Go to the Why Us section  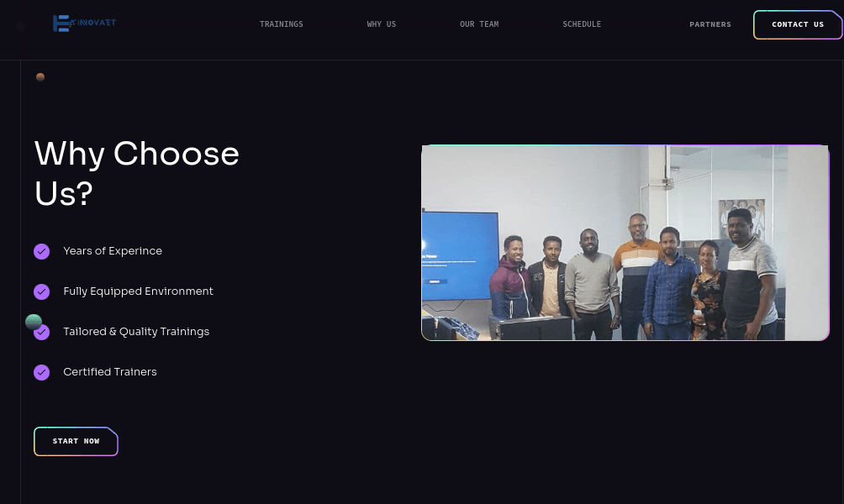381,24
